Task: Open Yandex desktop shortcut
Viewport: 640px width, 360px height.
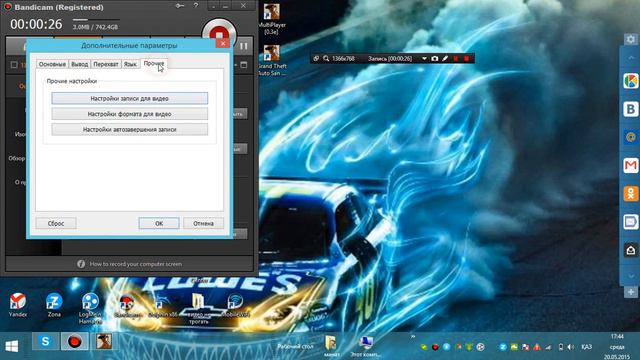Action: pyautogui.click(x=18, y=305)
